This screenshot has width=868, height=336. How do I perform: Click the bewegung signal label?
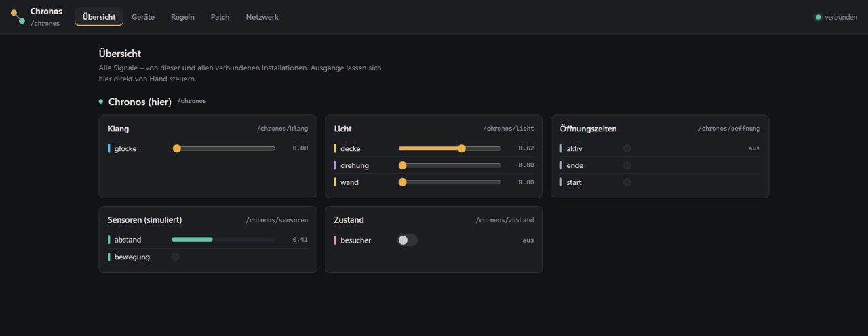(132, 257)
